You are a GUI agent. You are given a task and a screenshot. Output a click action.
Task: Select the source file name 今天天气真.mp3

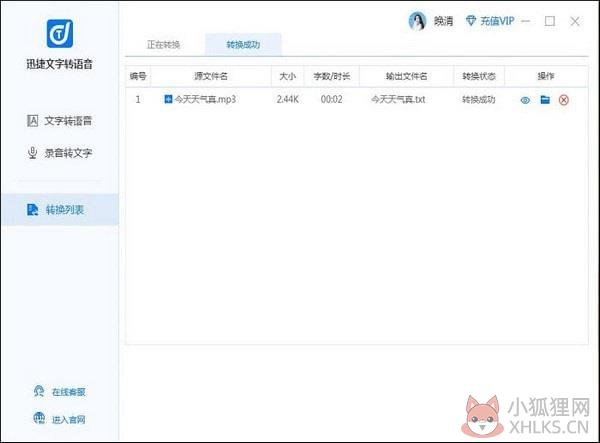pos(205,99)
